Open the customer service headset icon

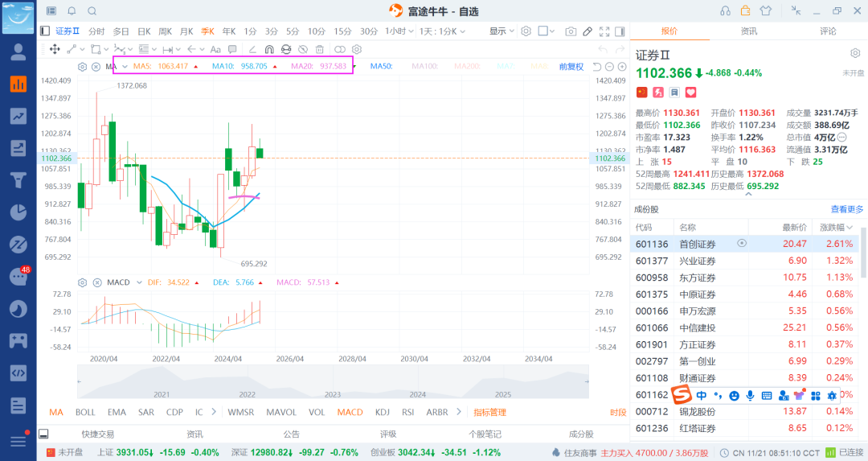(x=725, y=11)
